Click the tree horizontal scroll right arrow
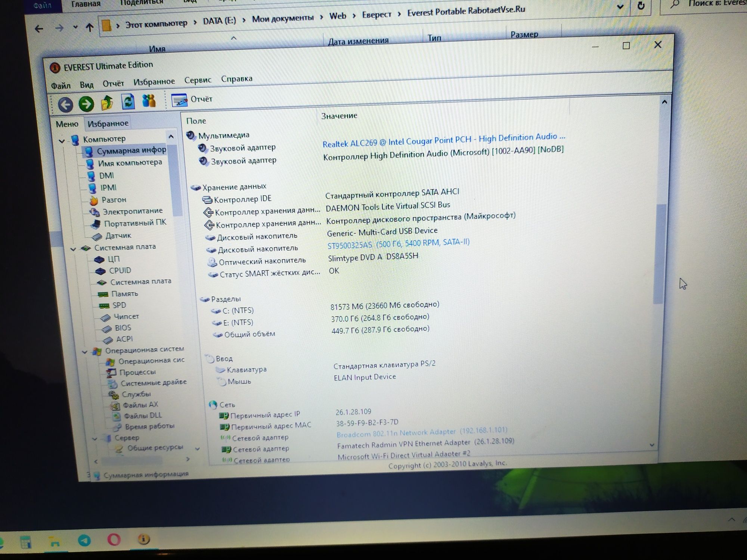The width and height of the screenshot is (747, 560). click(188, 459)
